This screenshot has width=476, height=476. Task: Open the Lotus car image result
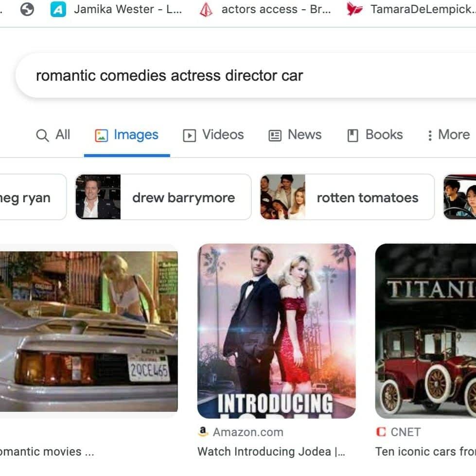click(x=88, y=331)
